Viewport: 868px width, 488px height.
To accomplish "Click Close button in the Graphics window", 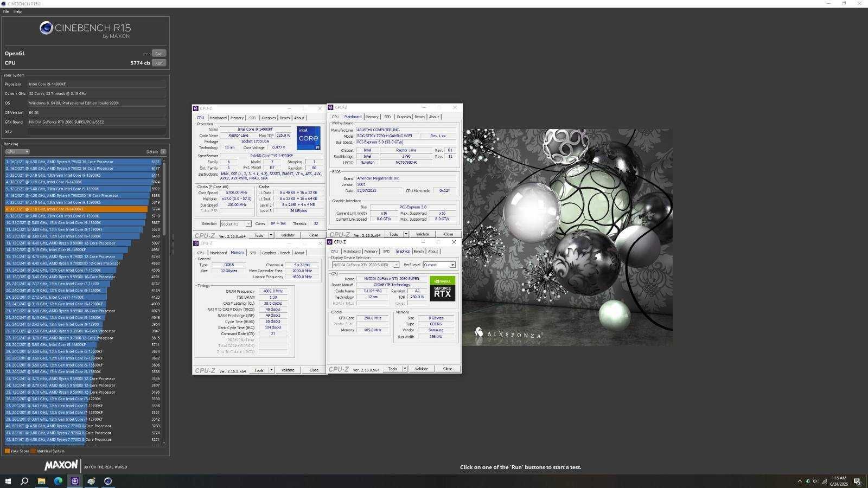I will coord(448,369).
